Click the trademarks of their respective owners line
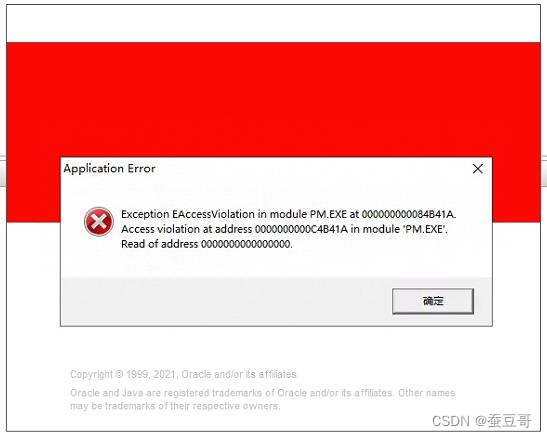 [175, 406]
